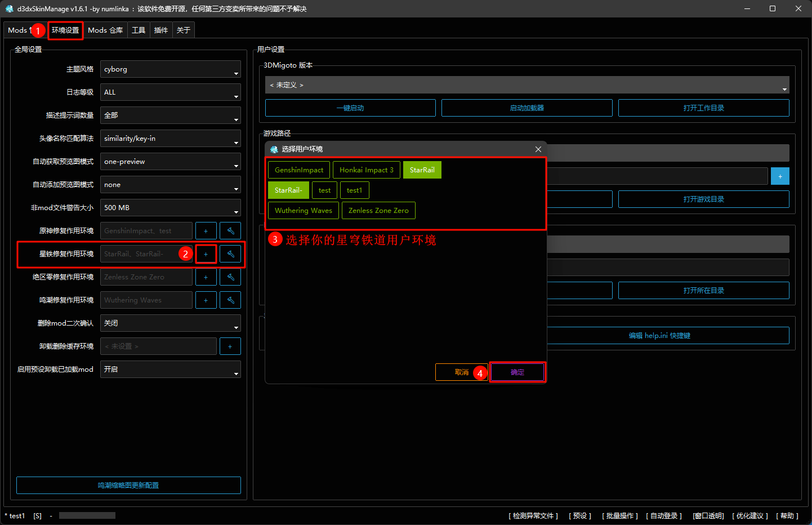Click the 鸣潮修复作用环境 Wuthering Waves field
This screenshot has height=525, width=812.
pyautogui.click(x=146, y=300)
